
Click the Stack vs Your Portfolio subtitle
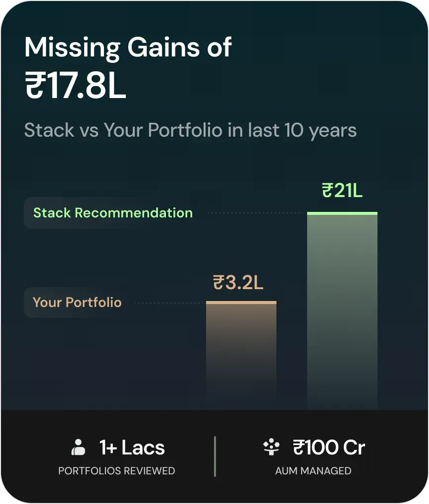click(x=190, y=130)
